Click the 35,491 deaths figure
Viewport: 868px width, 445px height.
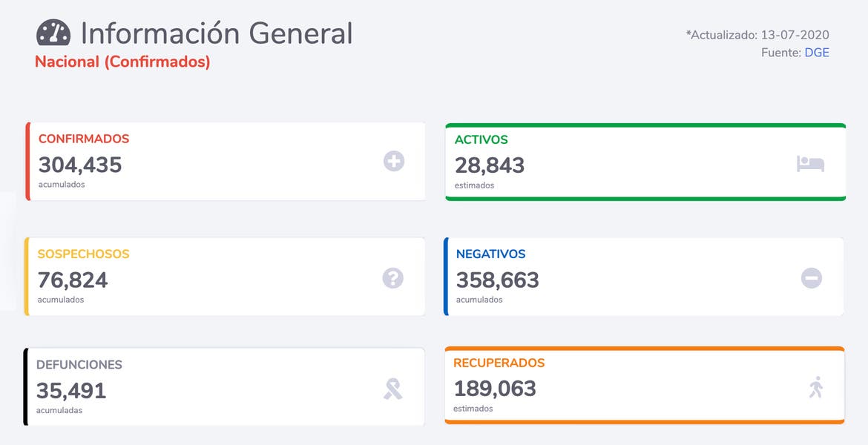71,390
